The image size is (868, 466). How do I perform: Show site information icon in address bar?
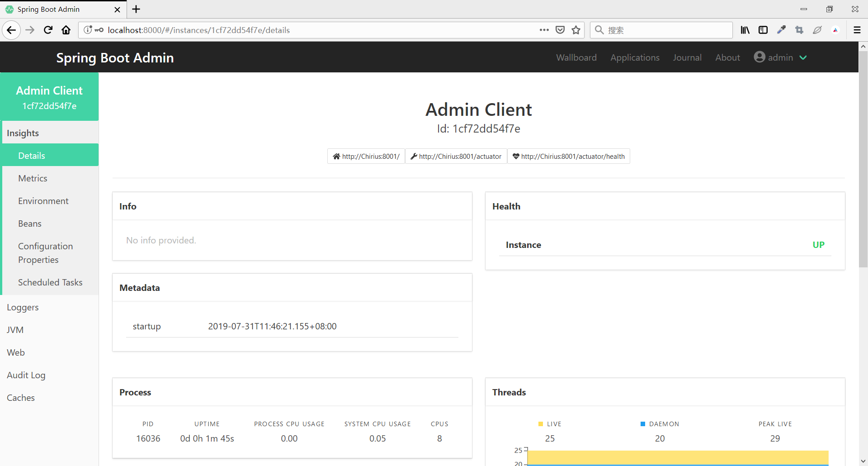pyautogui.click(x=88, y=30)
